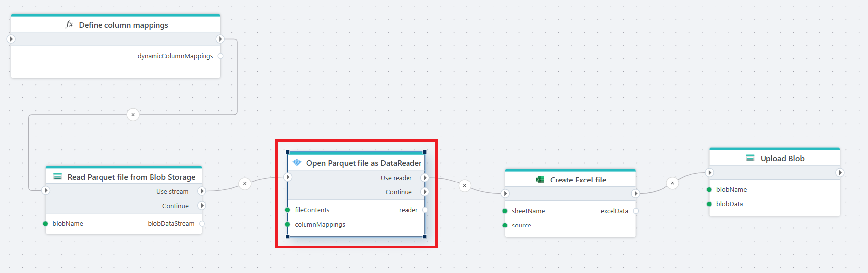The height and width of the screenshot is (273, 868).
Task: Select the green columnMappings input port
Action: click(x=288, y=225)
